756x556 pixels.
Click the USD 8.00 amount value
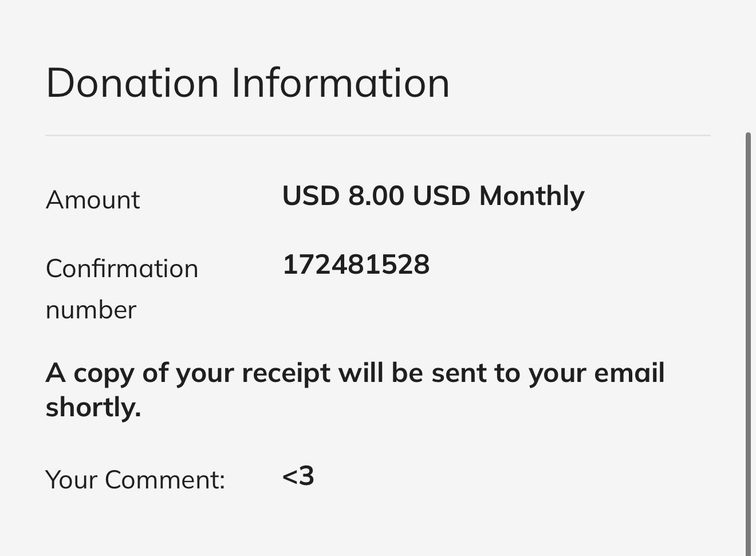coord(342,196)
